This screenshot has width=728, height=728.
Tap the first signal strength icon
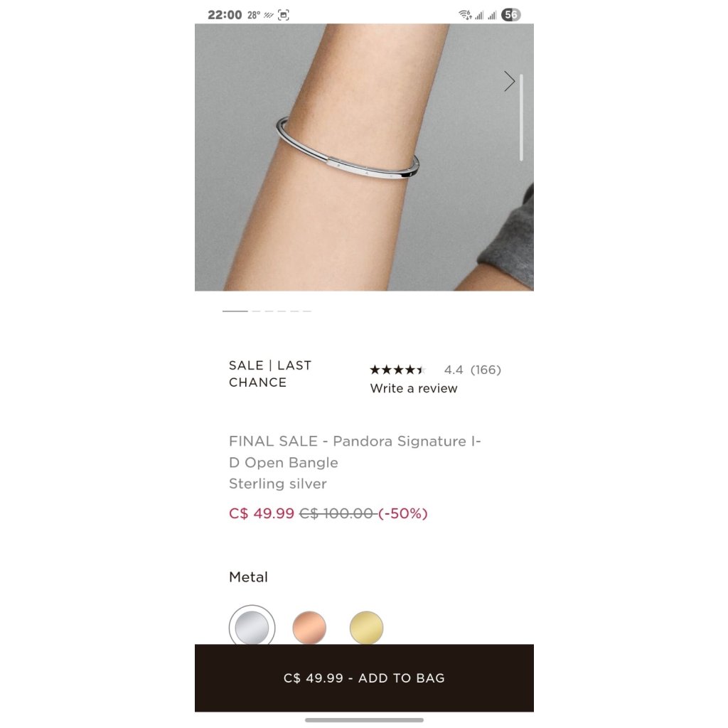(479, 15)
